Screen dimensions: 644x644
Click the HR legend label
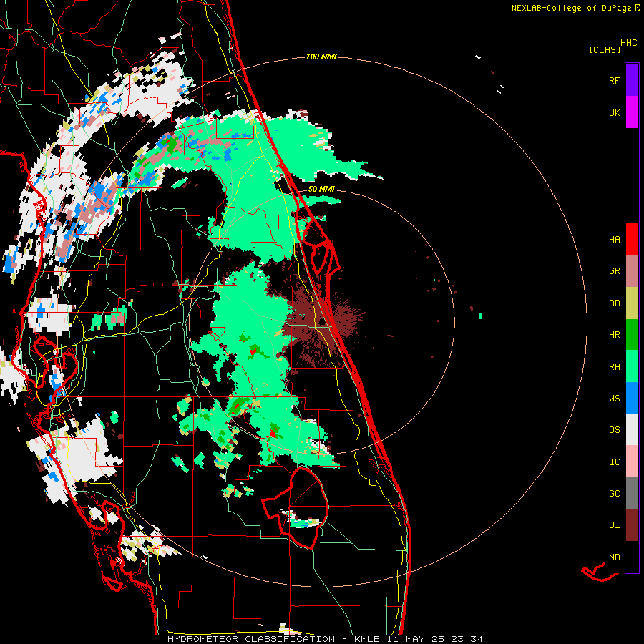coord(614,335)
